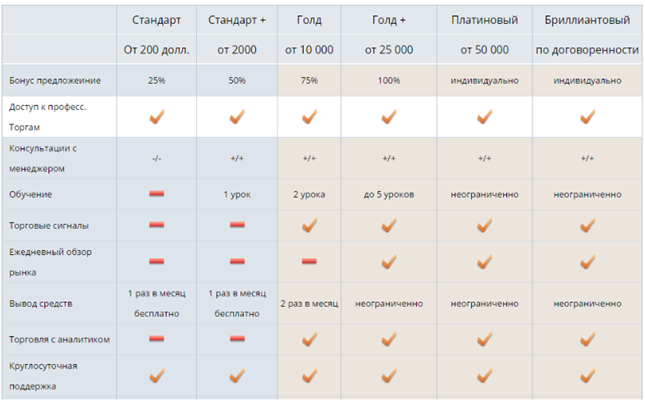This screenshot has width=645, height=401.
Task: Click '2 урока' in the Обучение row
Action: (x=309, y=194)
